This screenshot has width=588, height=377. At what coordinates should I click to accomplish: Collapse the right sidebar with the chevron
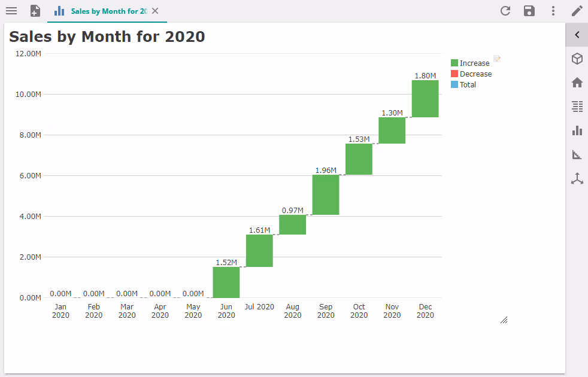577,35
